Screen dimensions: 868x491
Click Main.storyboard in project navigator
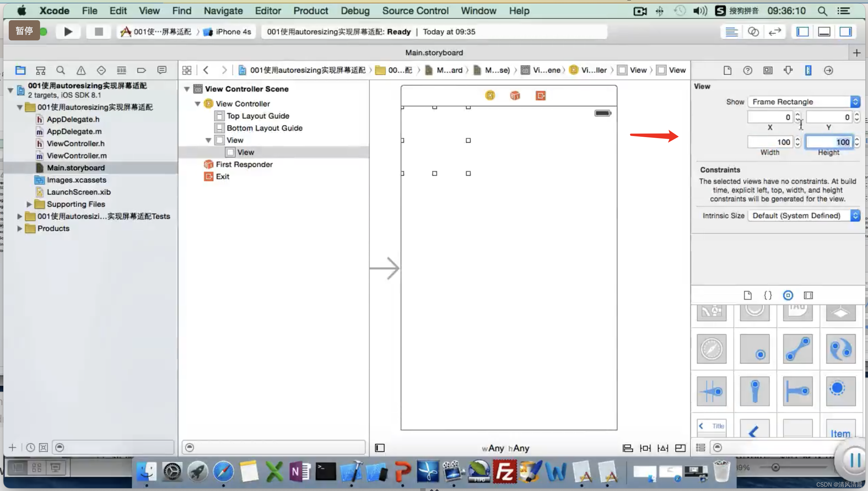[76, 167]
